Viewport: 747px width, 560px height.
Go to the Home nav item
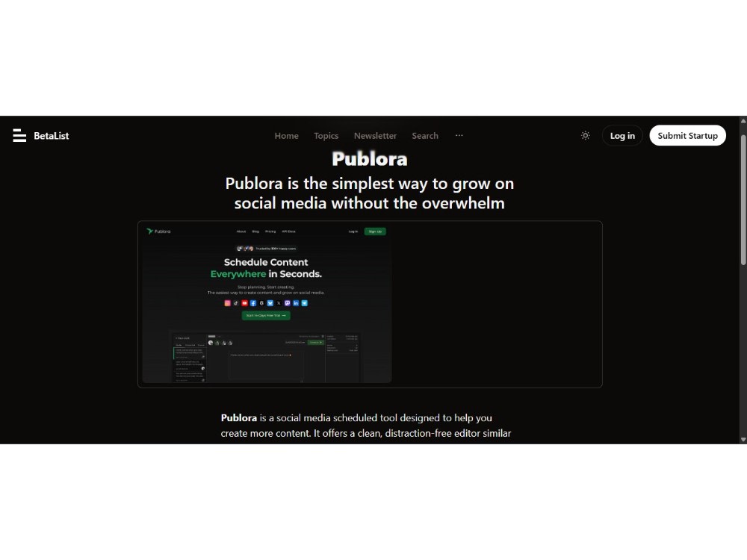point(286,136)
